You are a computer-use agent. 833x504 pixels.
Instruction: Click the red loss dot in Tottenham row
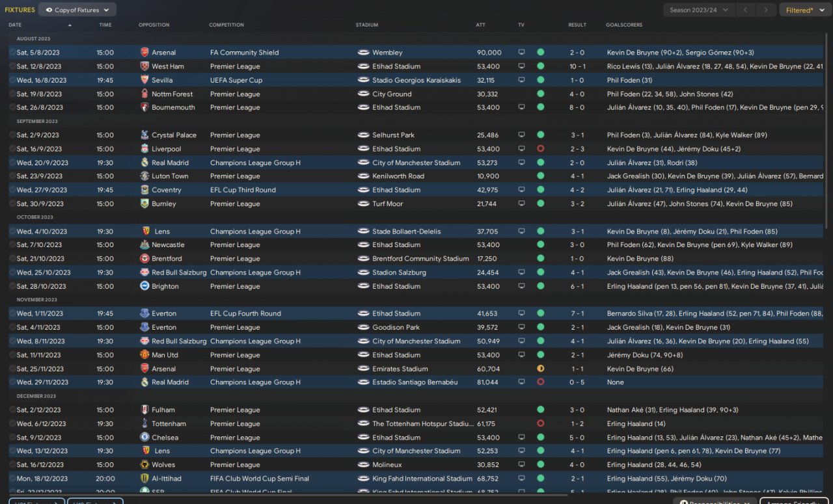(x=540, y=424)
